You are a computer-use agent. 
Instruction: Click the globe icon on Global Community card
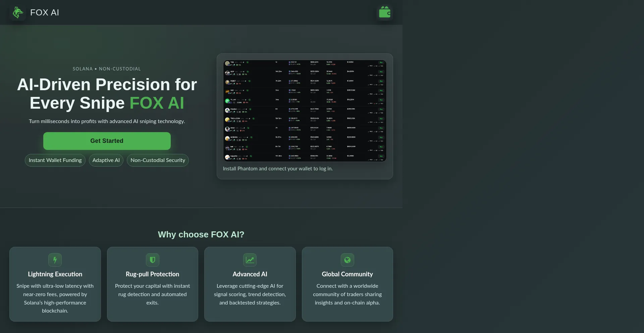coord(347,260)
